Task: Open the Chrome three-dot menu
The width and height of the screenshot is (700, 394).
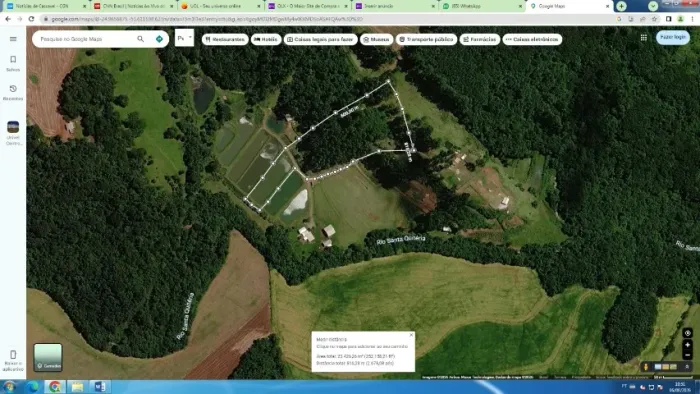Action: click(x=693, y=19)
